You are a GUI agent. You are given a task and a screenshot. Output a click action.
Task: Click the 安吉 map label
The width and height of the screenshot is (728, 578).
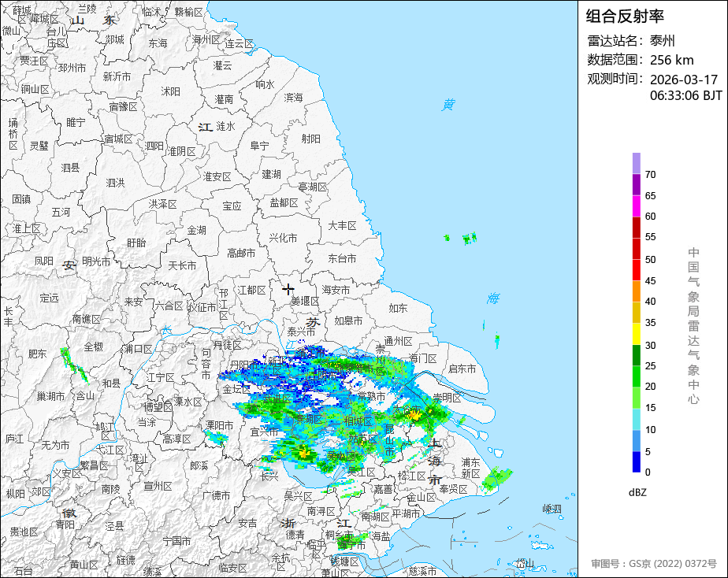pos(248,523)
